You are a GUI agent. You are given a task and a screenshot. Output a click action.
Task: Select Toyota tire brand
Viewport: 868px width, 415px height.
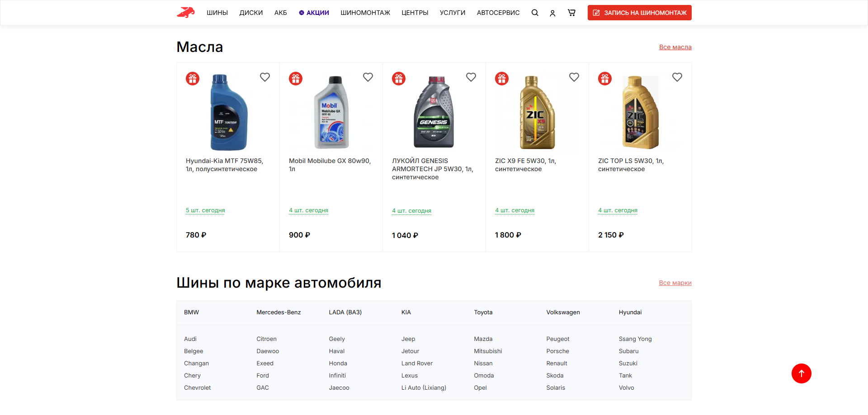[x=483, y=312]
